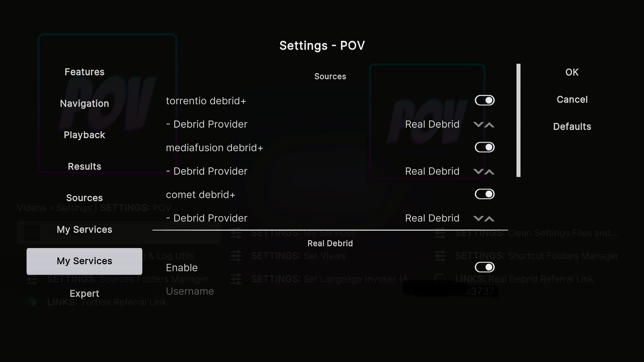Select the Real Debrid Username field

(x=330, y=291)
